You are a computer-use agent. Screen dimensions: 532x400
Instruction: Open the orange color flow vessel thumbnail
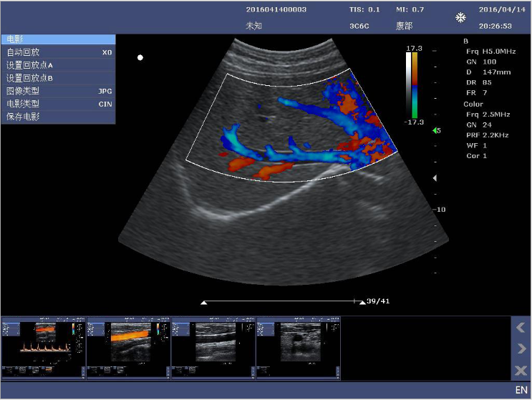tap(129, 348)
